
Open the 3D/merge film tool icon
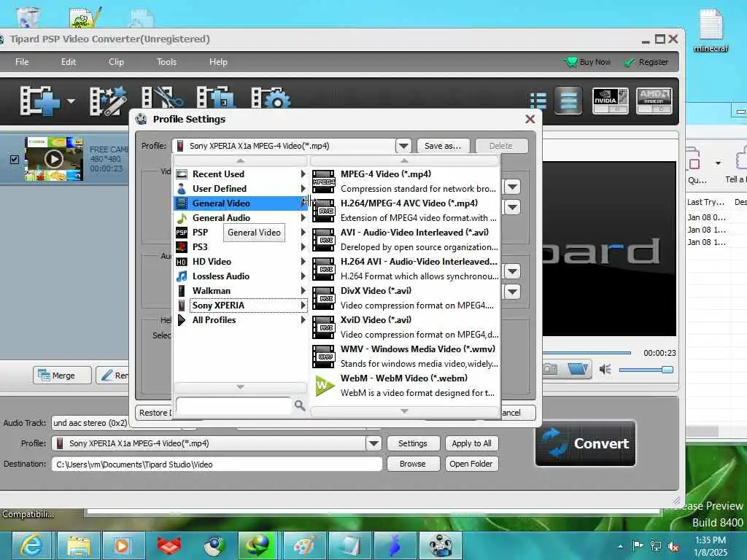(x=215, y=98)
